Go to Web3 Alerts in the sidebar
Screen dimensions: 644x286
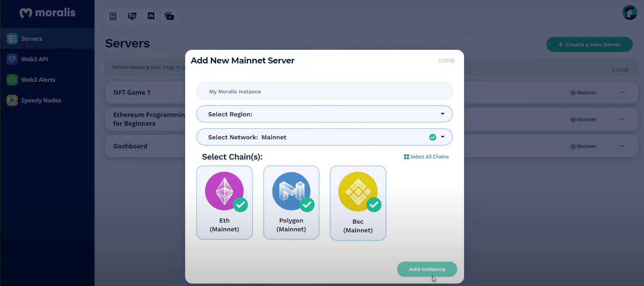coord(47,80)
